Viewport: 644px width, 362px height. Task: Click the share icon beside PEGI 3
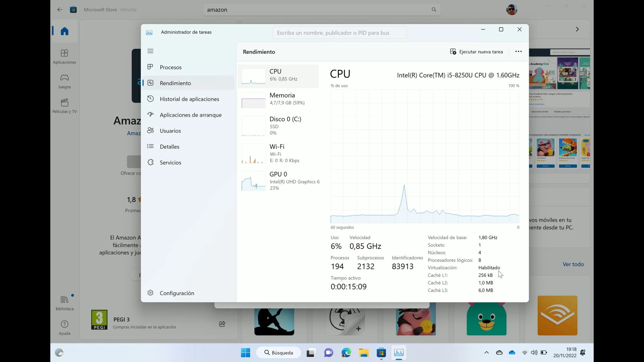coord(222,324)
